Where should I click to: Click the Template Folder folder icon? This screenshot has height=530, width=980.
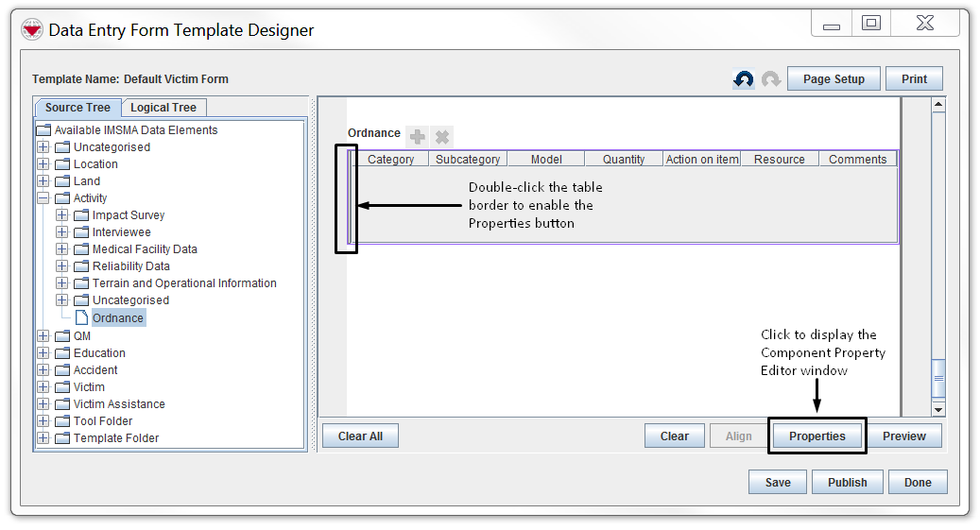[x=62, y=438]
